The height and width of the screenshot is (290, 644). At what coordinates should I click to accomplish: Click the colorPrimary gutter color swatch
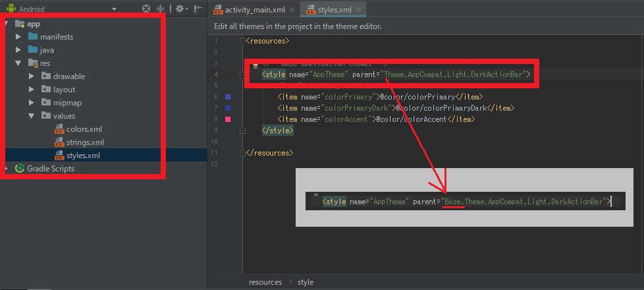pyautogui.click(x=228, y=97)
